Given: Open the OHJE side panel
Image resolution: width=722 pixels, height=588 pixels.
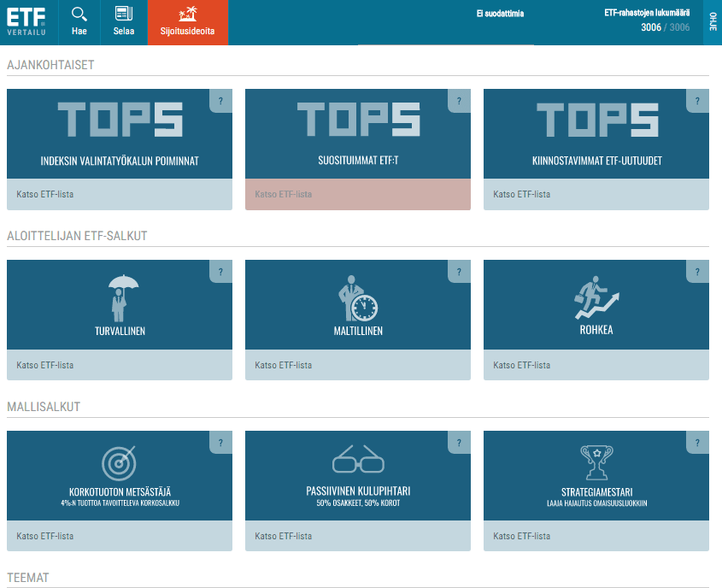Looking at the screenshot, I should point(713,21).
